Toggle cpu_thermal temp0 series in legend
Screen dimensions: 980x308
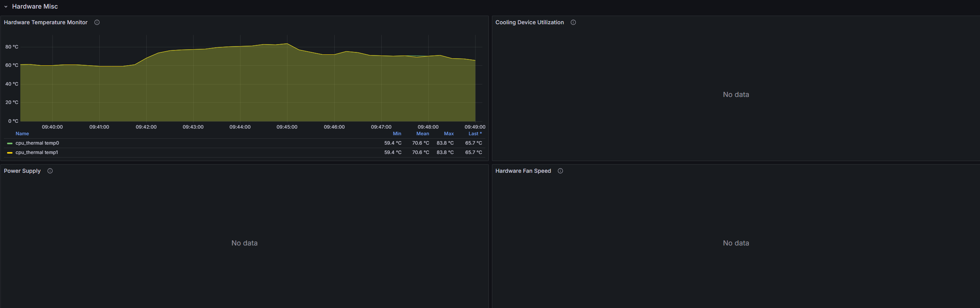(37, 143)
